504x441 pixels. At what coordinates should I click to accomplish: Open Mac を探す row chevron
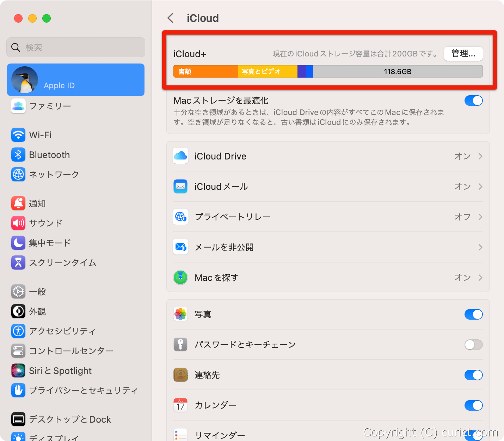480,278
